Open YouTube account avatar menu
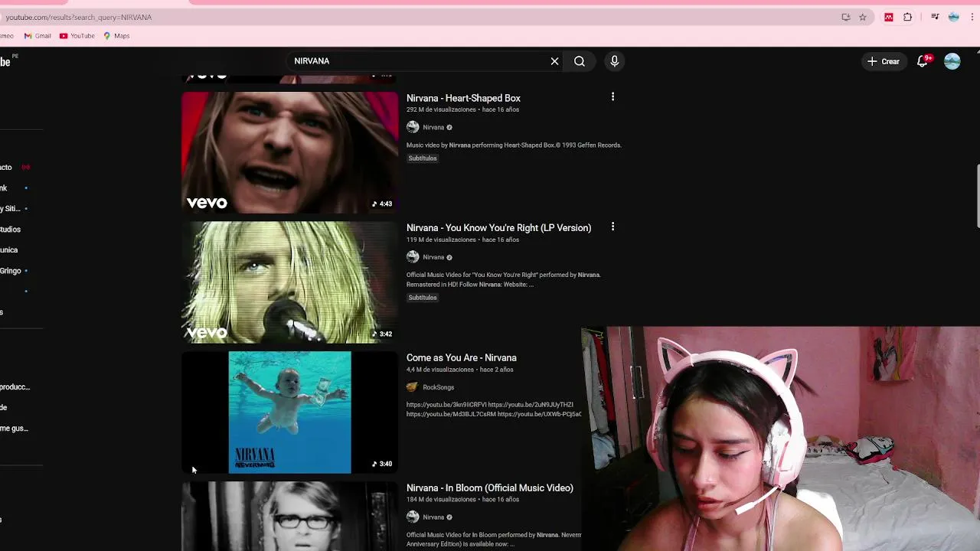Viewport: 980px width, 551px height. [952, 61]
